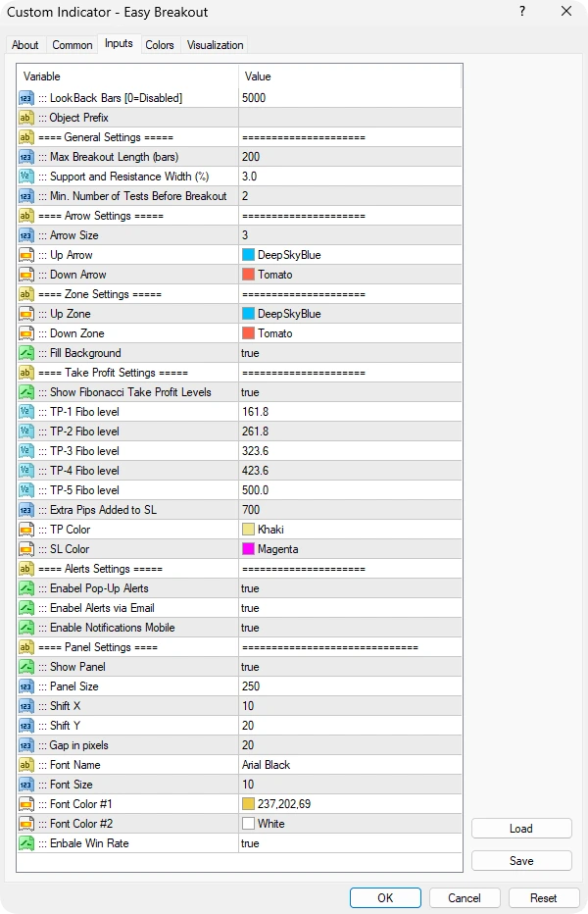This screenshot has width=588, height=914.
Task: Select the Inputs tab
Action: [119, 44]
